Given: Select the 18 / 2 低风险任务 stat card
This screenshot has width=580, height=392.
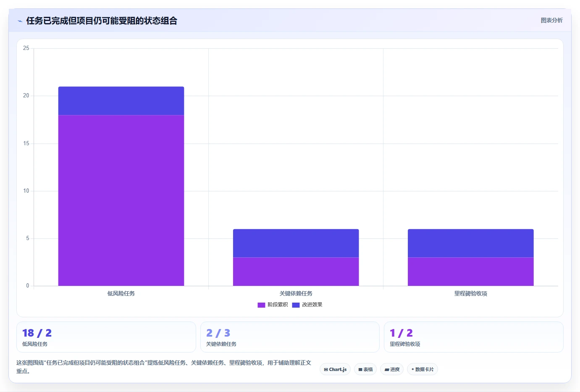Looking at the screenshot, I should [106, 337].
